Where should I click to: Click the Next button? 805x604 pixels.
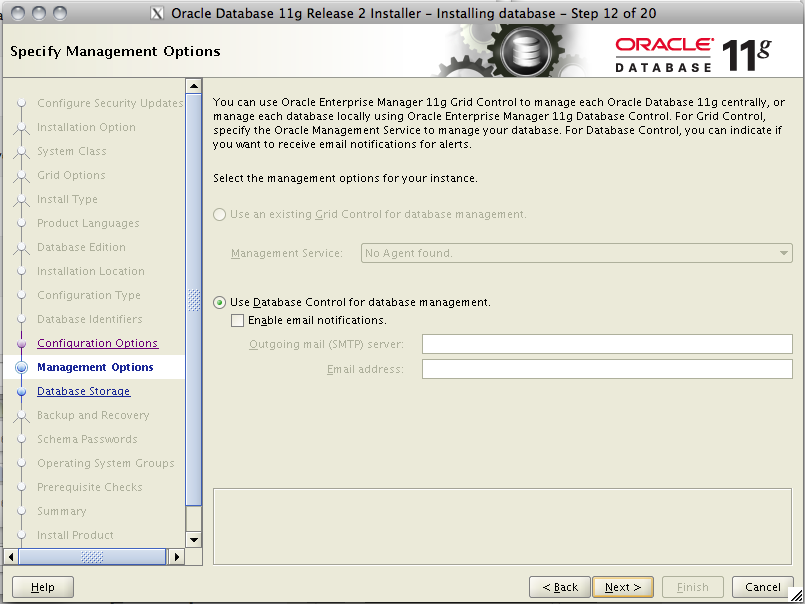coord(623,587)
